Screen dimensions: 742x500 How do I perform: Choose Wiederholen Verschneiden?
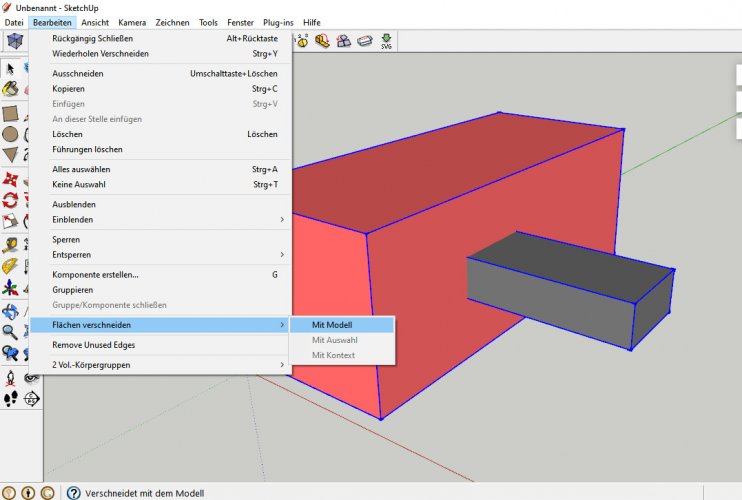click(x=160, y=53)
